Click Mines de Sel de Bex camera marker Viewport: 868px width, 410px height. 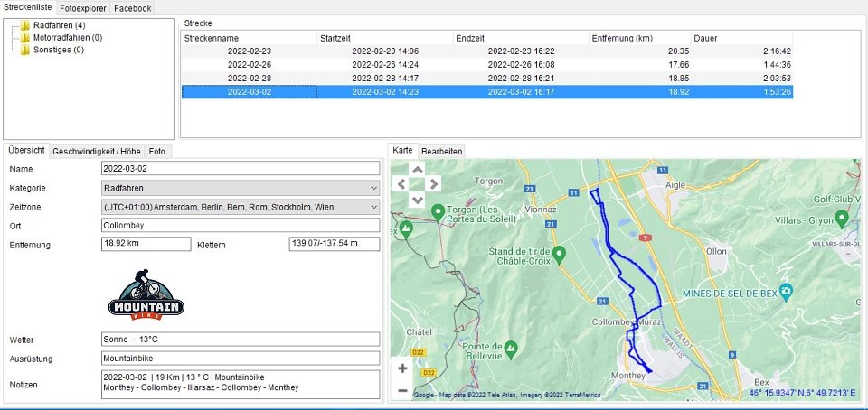click(786, 292)
